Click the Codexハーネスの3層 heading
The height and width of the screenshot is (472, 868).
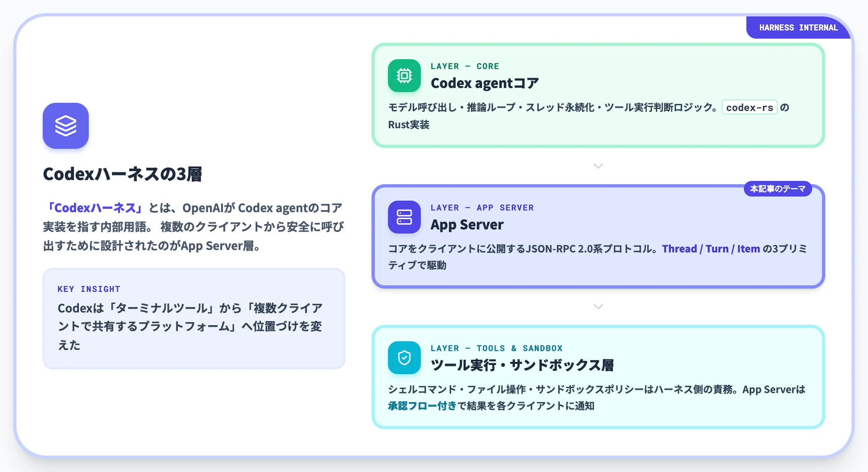(122, 174)
